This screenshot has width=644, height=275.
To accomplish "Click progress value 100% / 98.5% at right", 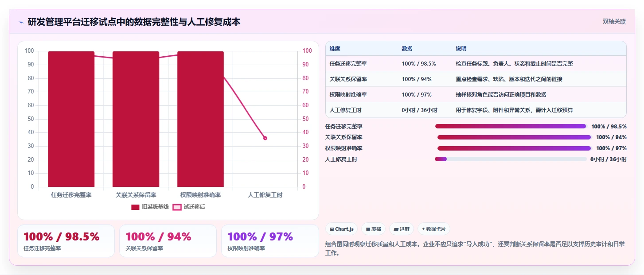I will tap(609, 126).
